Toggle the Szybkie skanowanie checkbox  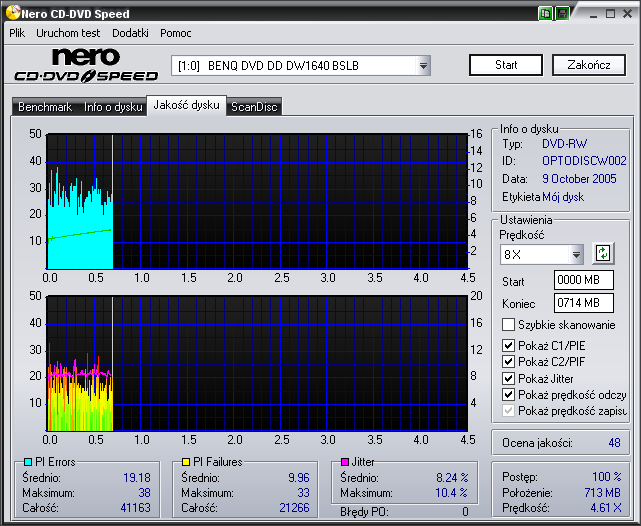(x=508, y=325)
